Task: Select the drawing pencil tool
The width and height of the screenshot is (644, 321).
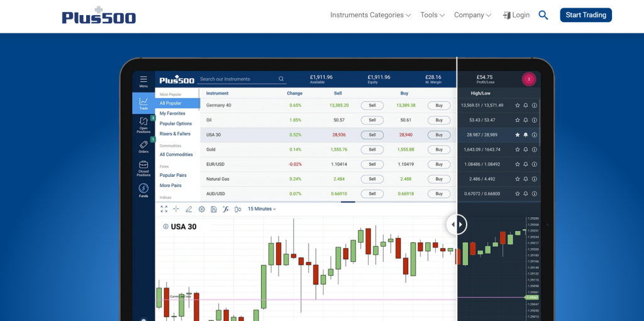Action: pos(189,209)
